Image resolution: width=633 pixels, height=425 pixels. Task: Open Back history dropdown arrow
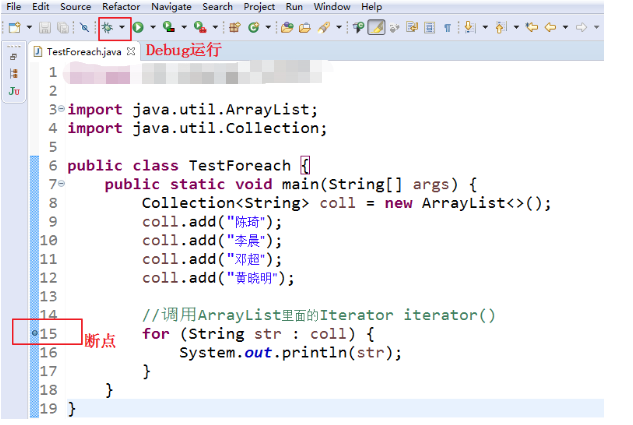[x=566, y=27]
